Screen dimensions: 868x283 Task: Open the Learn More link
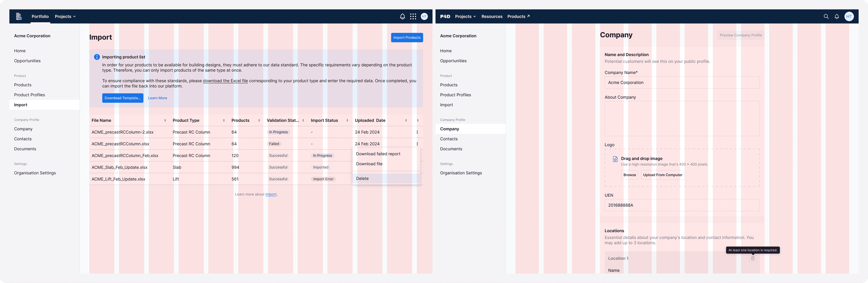click(x=157, y=98)
